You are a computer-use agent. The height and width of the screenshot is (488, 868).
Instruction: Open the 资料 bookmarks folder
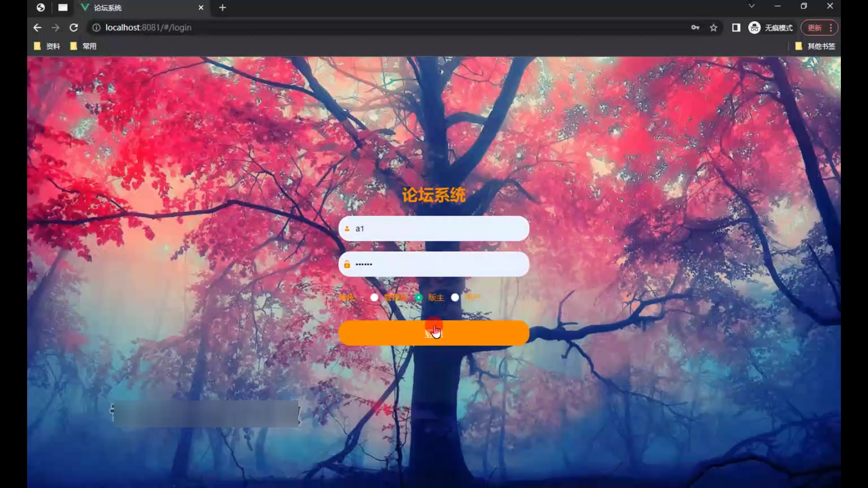tap(47, 46)
